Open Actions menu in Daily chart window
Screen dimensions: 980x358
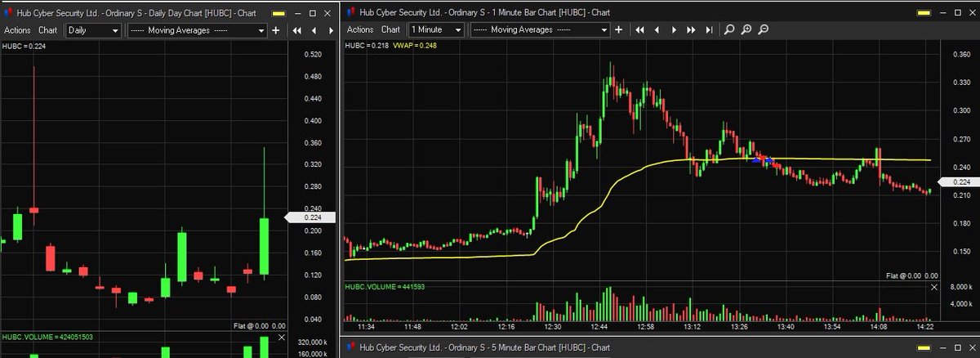tap(19, 29)
